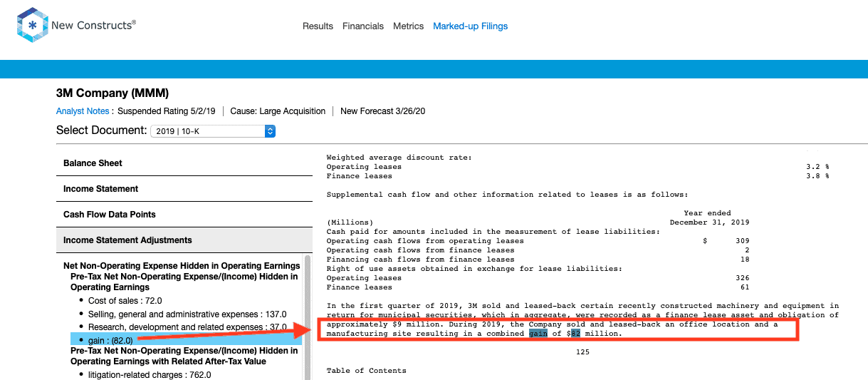The width and height of the screenshot is (868, 380).
Task: Click 'Net Non-Operating Expense Hidden in Operating Earnings' heading
Action: tap(182, 266)
